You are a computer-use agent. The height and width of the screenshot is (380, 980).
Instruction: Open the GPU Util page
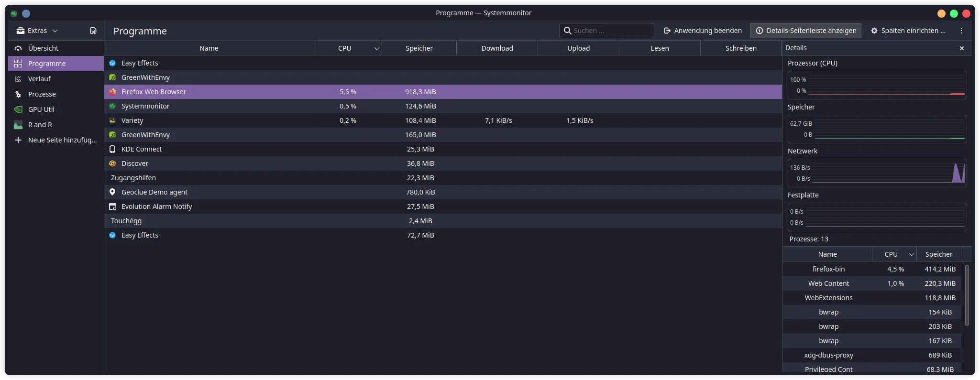pos(56,109)
